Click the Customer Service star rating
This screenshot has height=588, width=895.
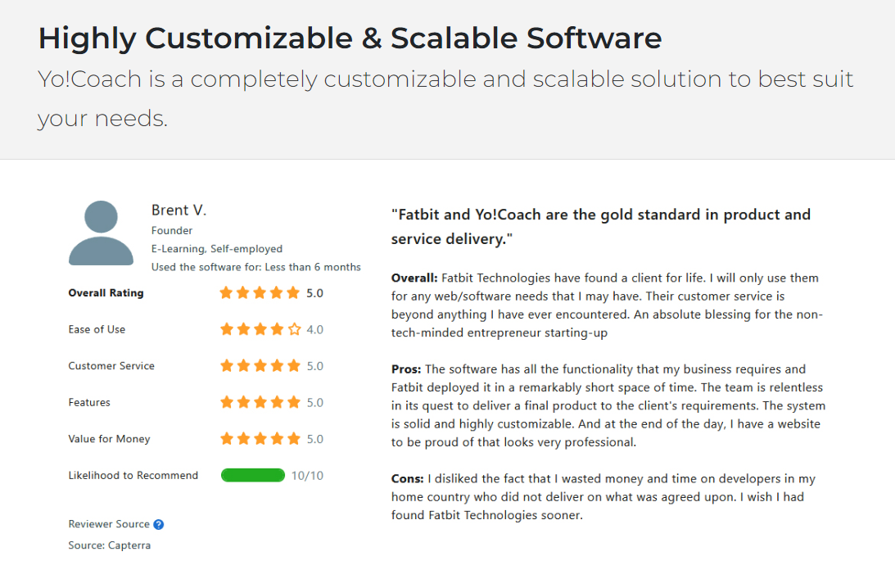260,366
